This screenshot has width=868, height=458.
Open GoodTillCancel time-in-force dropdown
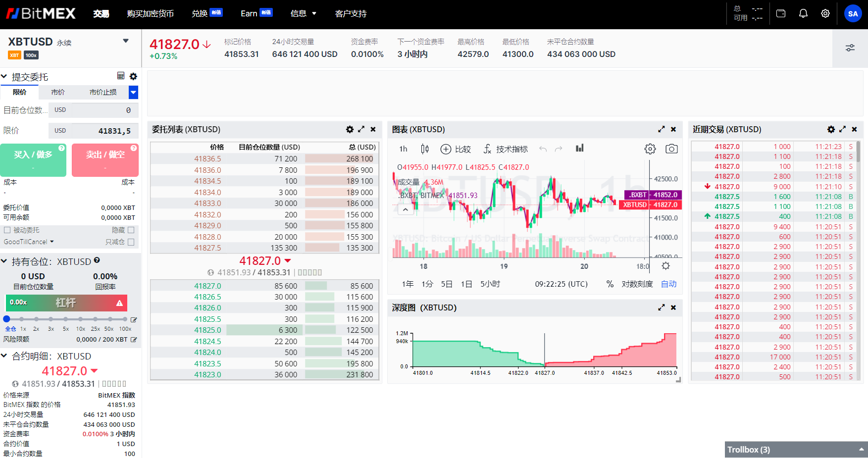[29, 242]
